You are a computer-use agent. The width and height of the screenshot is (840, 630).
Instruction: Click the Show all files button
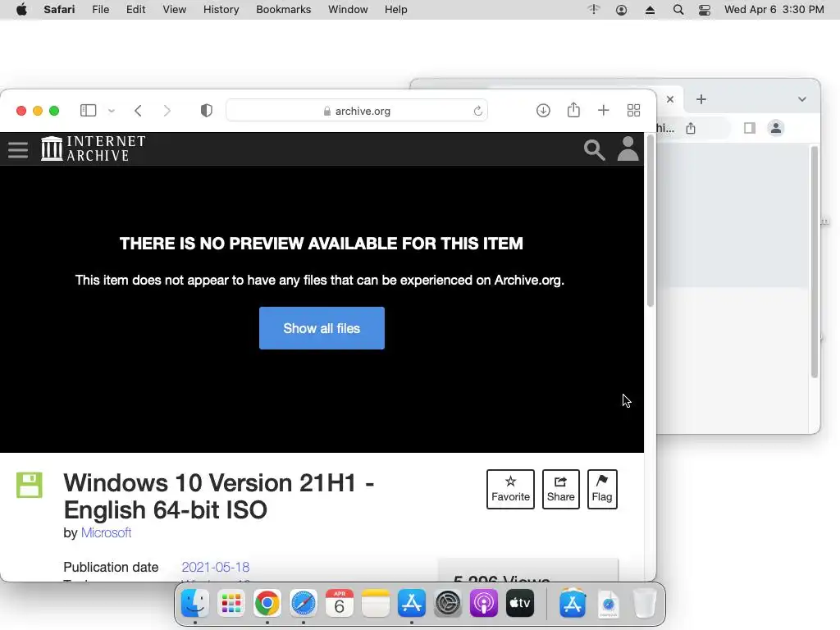pos(322,328)
